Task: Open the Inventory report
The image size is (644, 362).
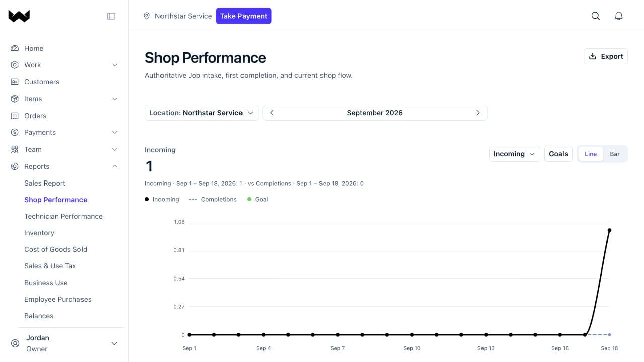Action: tap(39, 233)
